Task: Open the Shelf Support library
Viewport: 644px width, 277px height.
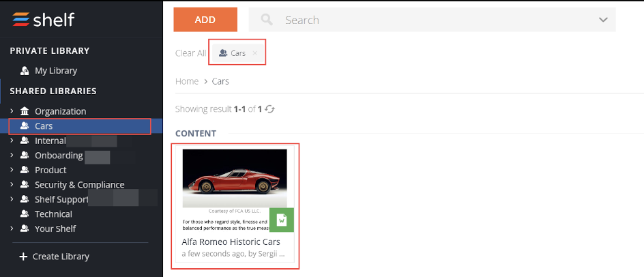Action: coord(61,200)
